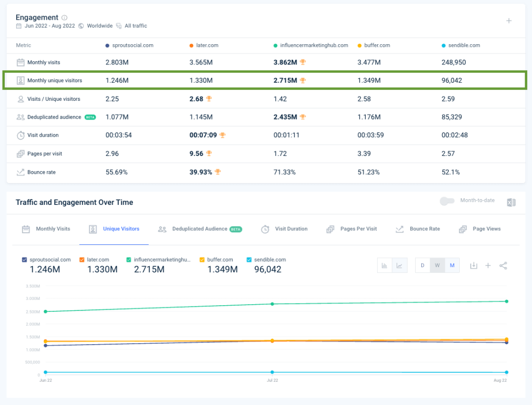Switch to the Deduplicated Audience tab
The image size is (532, 405).
(x=199, y=229)
